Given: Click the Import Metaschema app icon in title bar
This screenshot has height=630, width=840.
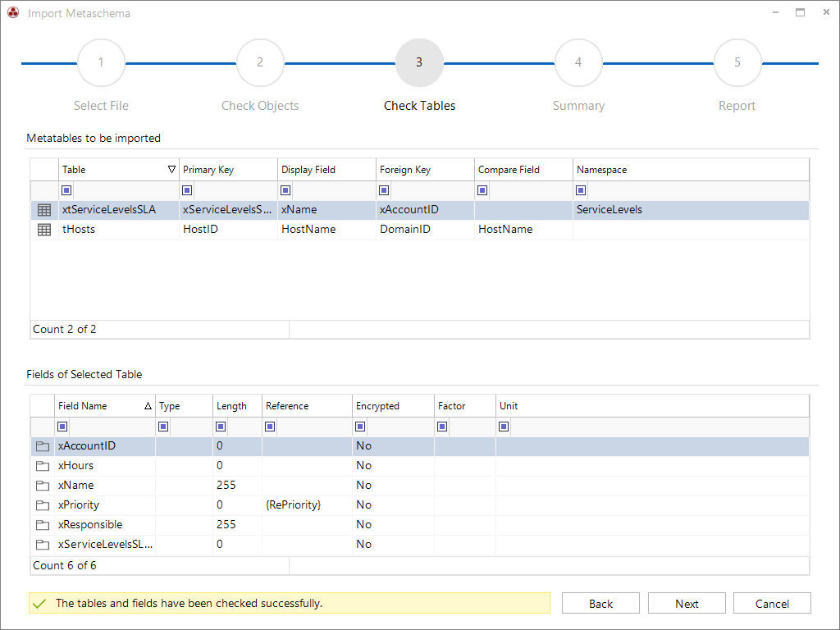Looking at the screenshot, I should [13, 13].
